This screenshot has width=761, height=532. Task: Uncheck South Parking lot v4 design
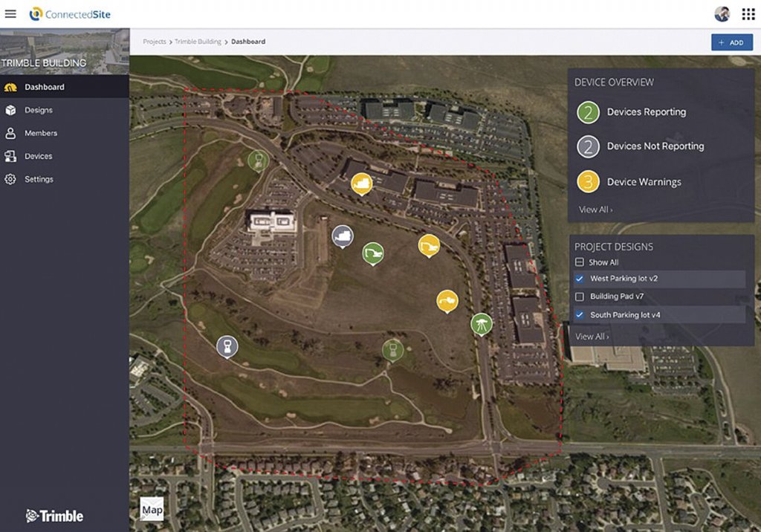pyautogui.click(x=580, y=315)
